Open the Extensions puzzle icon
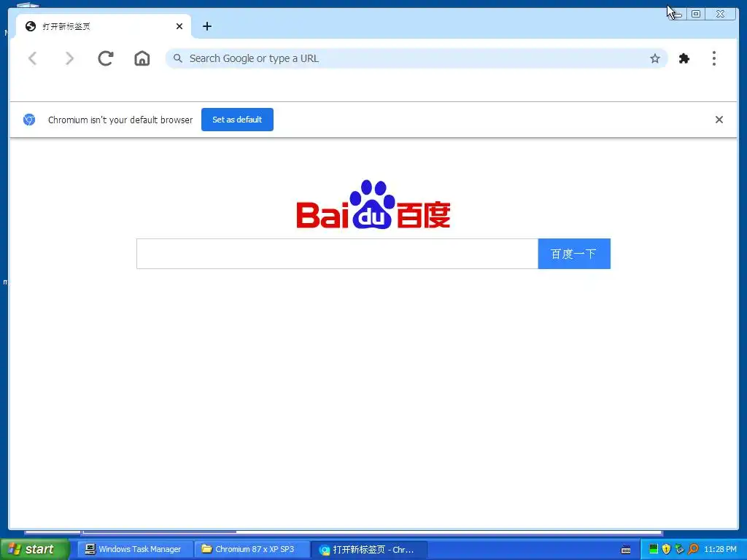The width and height of the screenshot is (747, 560). [x=684, y=58]
